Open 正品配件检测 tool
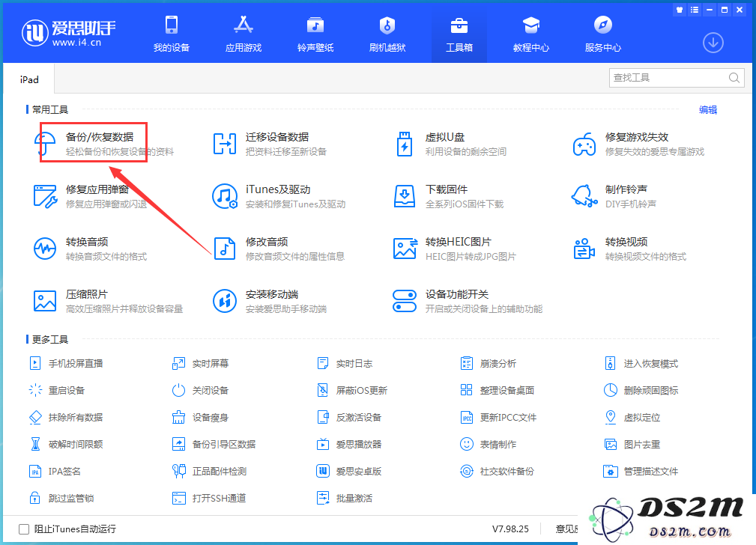 (x=210, y=472)
